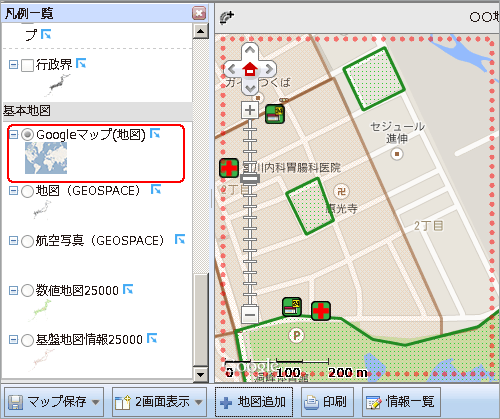The image size is (500, 419).
Task: Close the 凡例一覧 legend panel
Action: coord(199,13)
